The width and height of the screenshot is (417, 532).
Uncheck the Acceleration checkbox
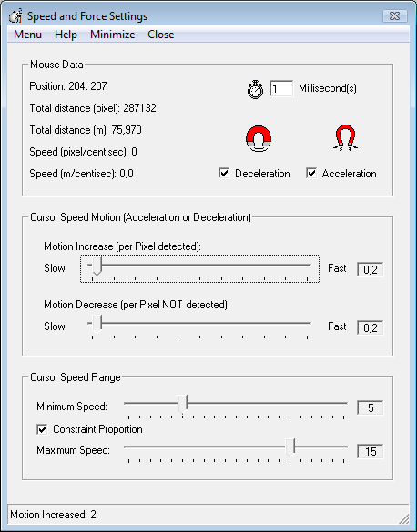coord(311,173)
